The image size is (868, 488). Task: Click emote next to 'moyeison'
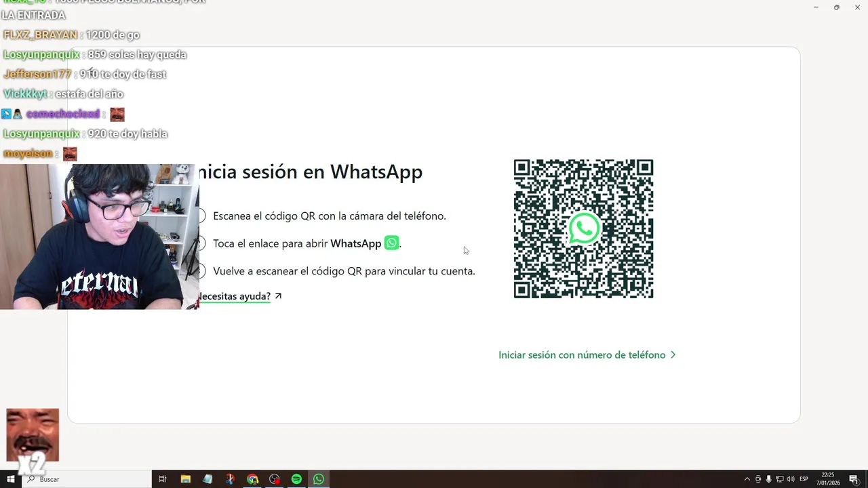(70, 155)
